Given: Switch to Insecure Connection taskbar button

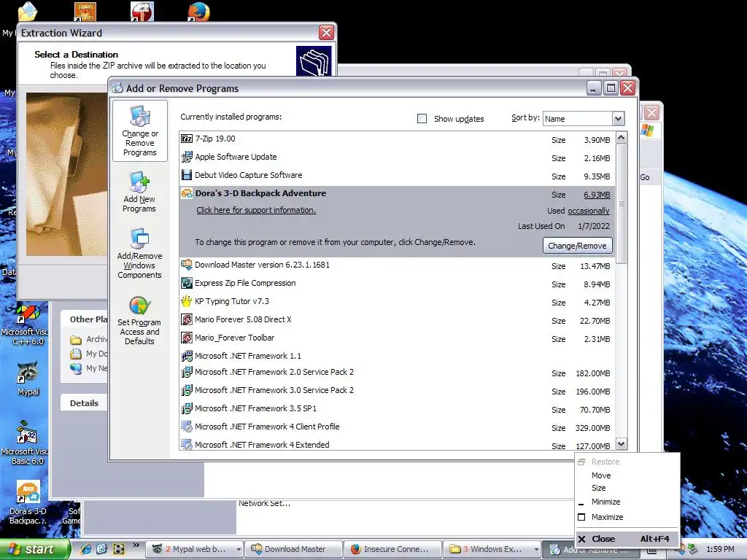Looking at the screenshot, I should (393, 549).
